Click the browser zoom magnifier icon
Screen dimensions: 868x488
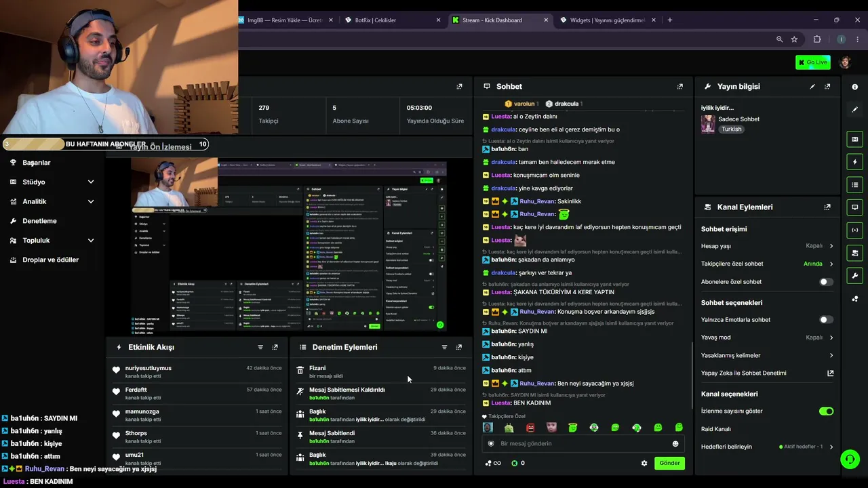(779, 39)
